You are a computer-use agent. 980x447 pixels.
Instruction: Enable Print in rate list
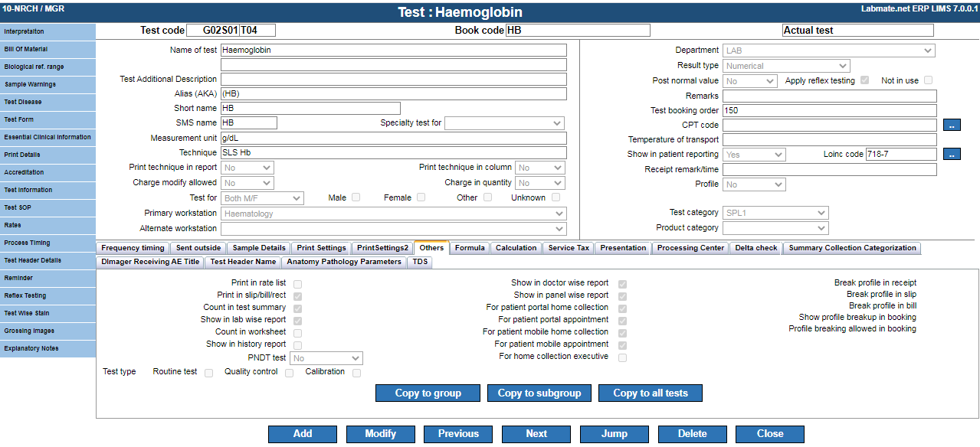click(x=297, y=284)
